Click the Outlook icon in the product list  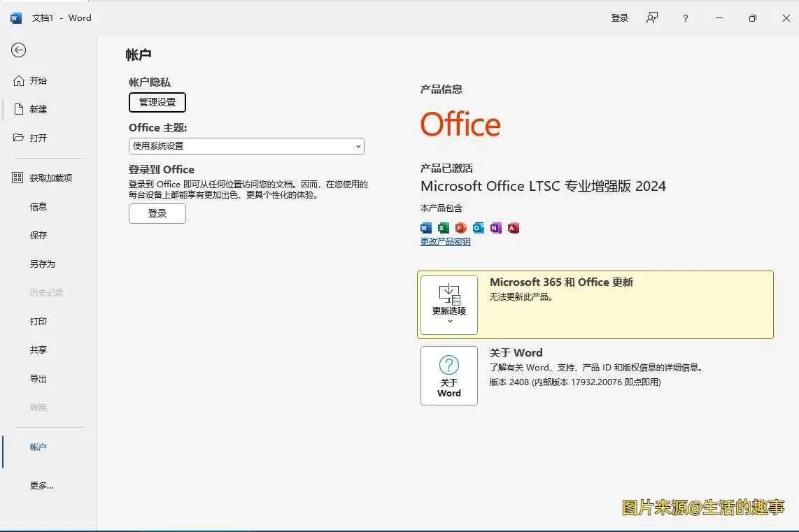click(x=478, y=227)
